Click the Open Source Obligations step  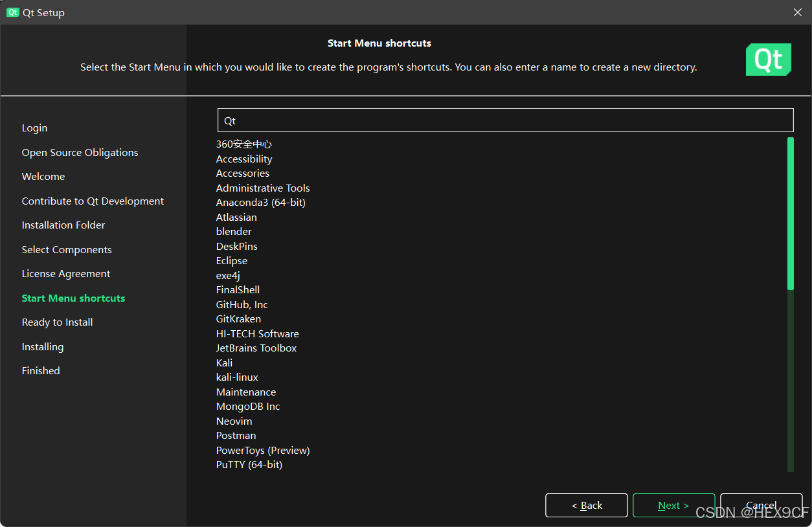coord(80,153)
